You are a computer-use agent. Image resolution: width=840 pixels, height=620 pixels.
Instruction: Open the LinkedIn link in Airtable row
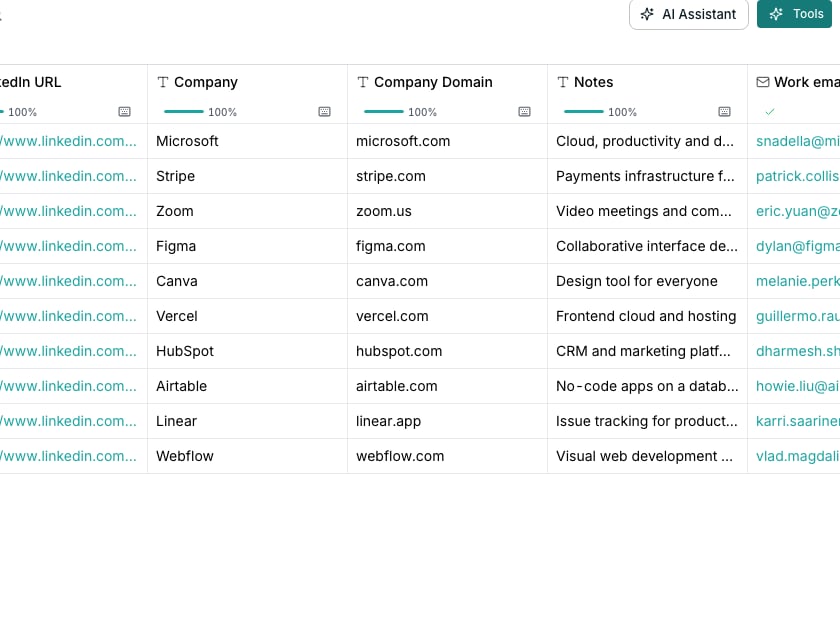68,386
